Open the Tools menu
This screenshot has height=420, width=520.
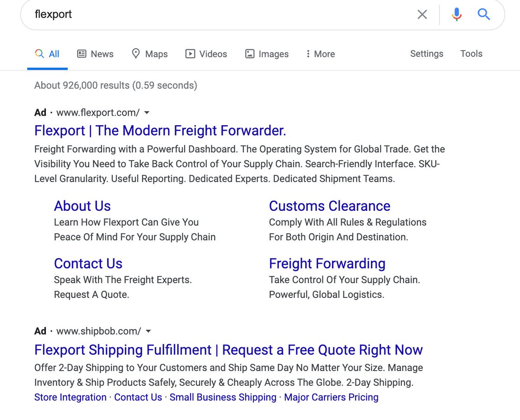point(471,54)
